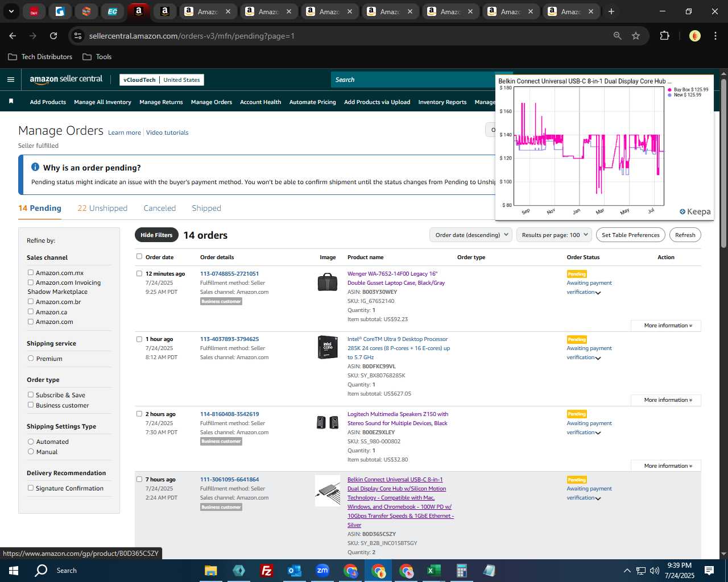The image size is (728, 582).
Task: Click the volume icon in system tray
Action: click(654, 571)
